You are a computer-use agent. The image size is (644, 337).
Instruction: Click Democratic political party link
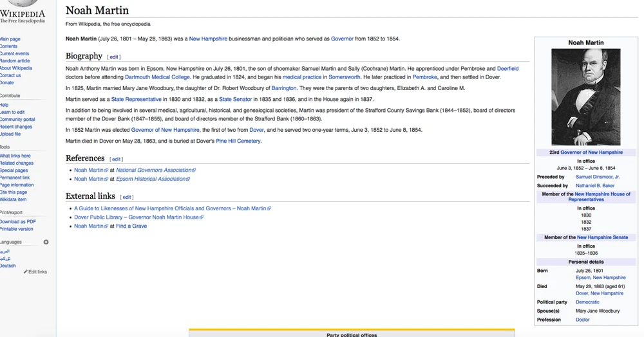[x=587, y=302]
